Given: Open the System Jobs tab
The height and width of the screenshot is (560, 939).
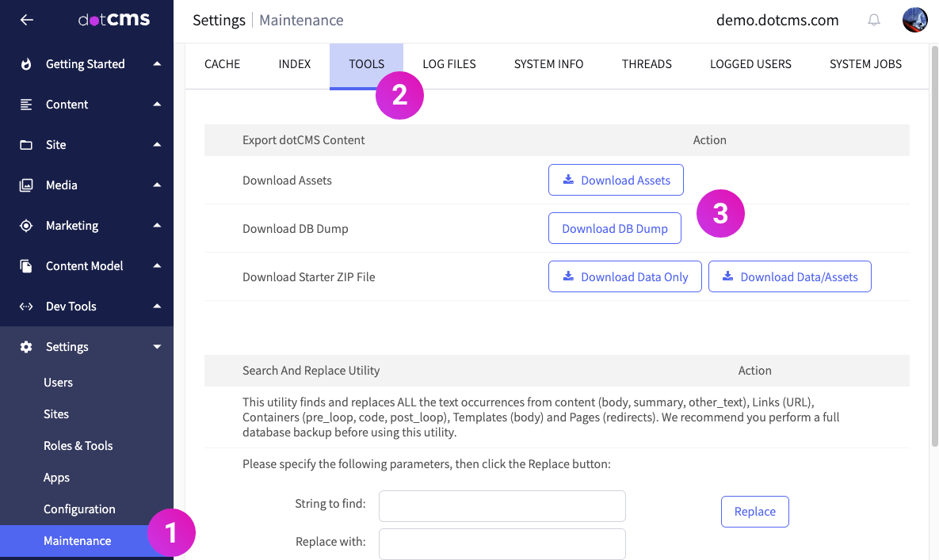Looking at the screenshot, I should point(865,64).
